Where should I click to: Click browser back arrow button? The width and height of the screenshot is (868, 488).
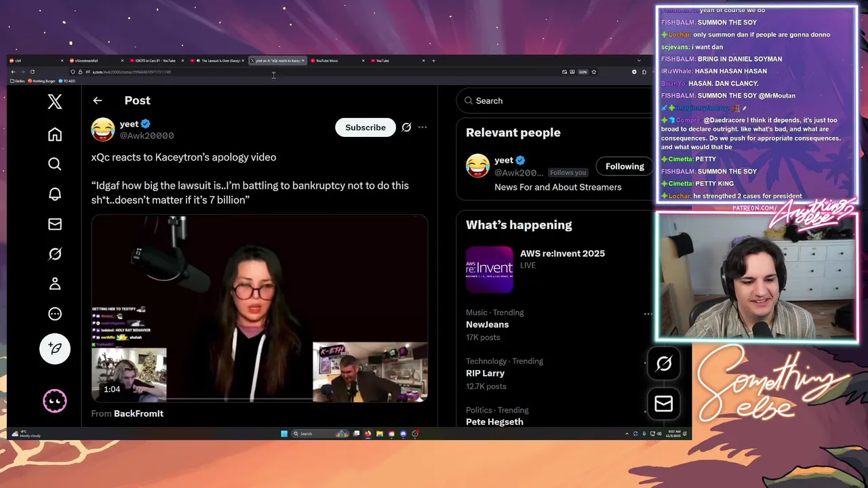13,72
